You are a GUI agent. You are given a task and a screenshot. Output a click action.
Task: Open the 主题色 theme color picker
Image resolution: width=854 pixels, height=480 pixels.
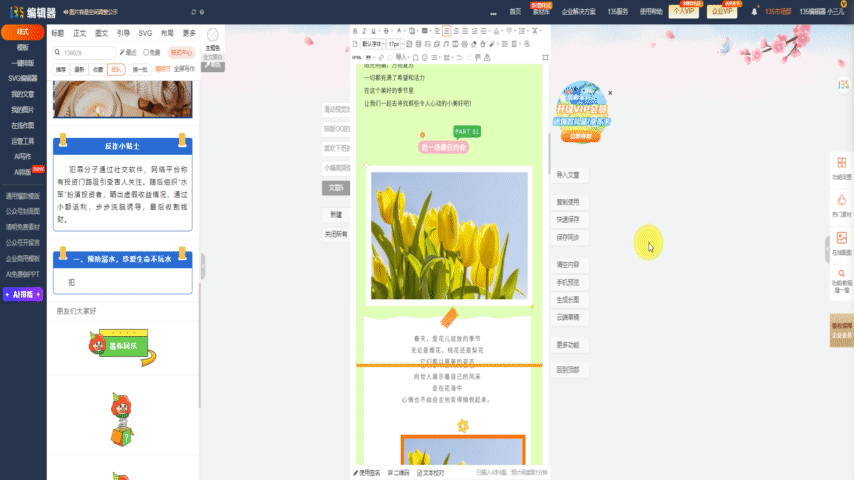212,38
